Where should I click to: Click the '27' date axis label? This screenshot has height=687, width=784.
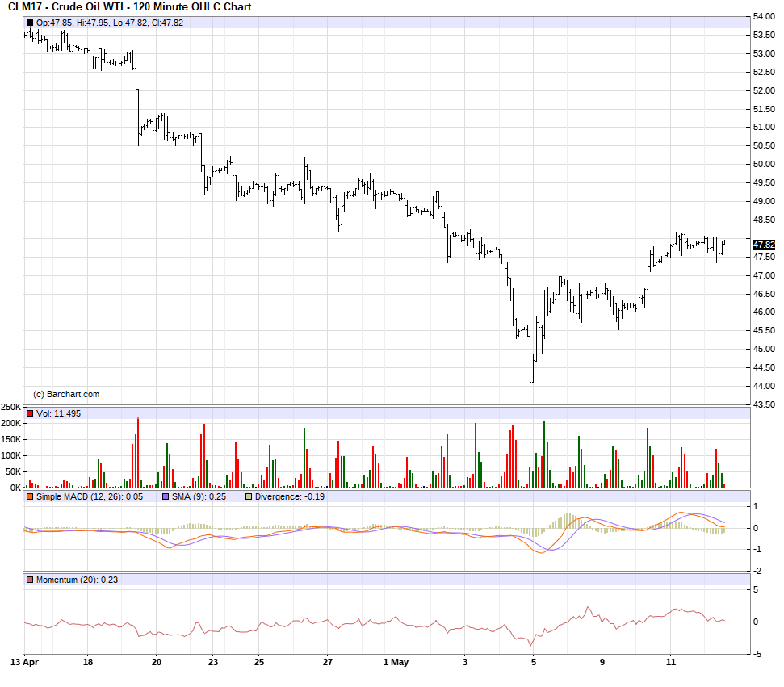[328, 662]
